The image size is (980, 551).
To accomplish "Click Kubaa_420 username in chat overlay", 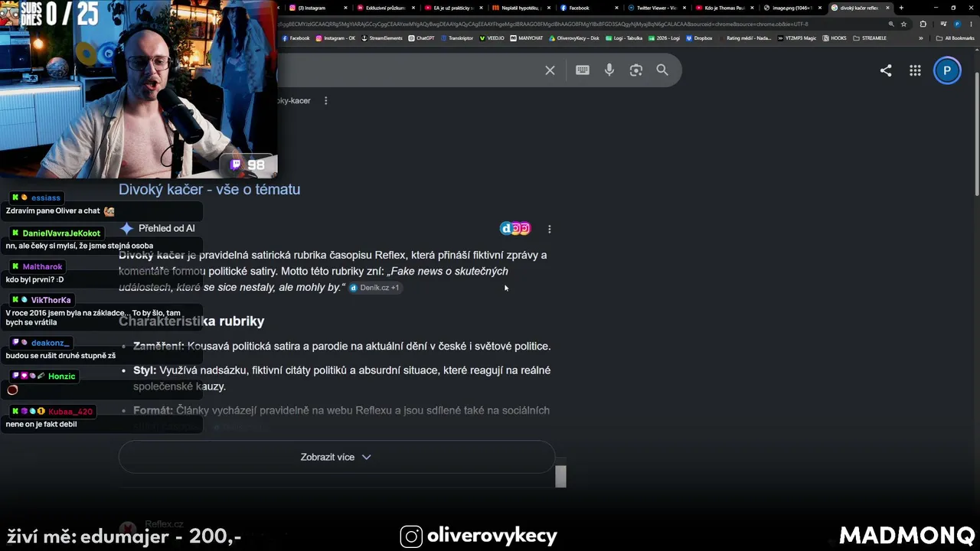I will pos(70,412).
